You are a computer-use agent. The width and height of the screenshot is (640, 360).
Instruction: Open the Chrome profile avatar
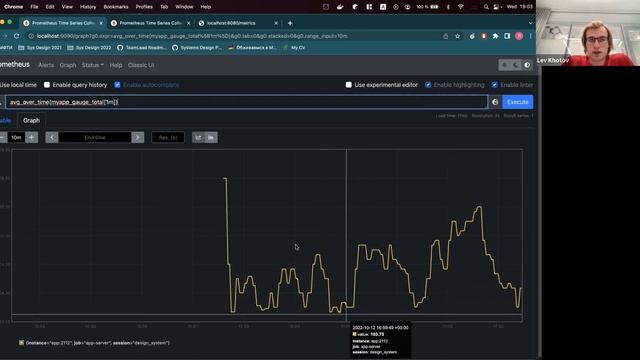519,36
